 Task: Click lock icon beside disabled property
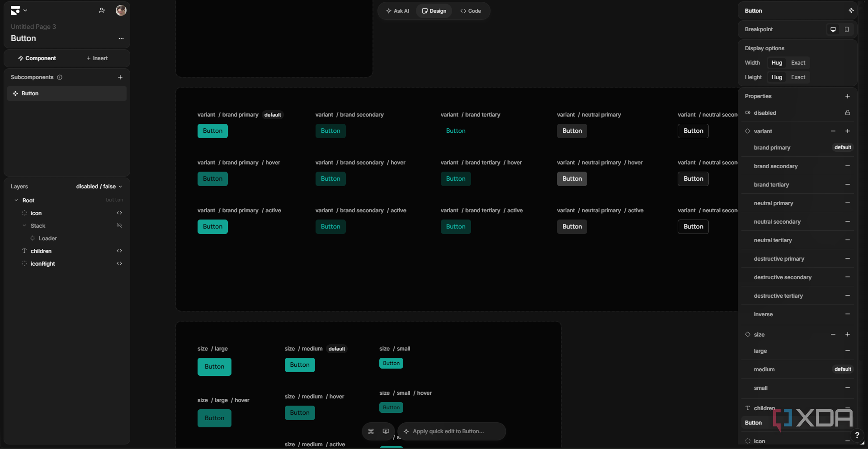coord(848,113)
